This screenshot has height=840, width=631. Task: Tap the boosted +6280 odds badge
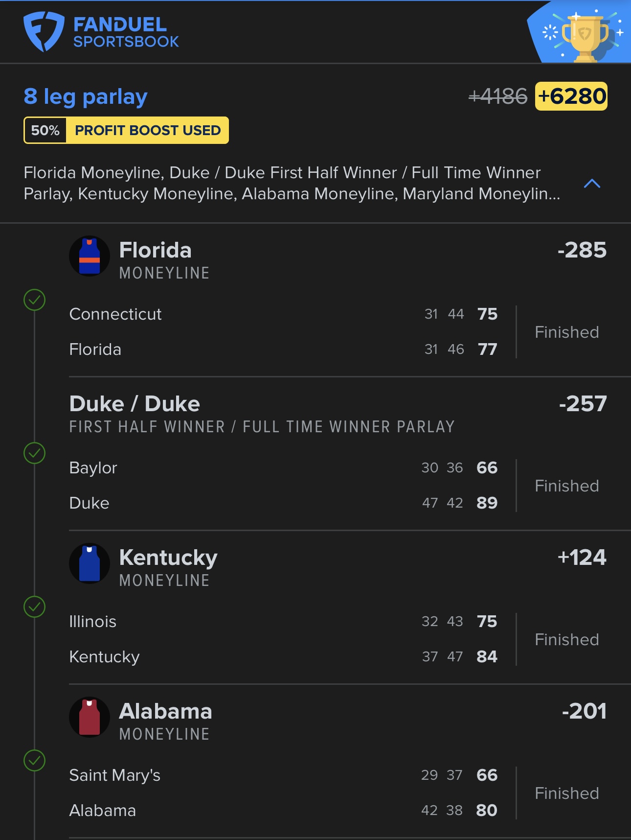pos(571,96)
